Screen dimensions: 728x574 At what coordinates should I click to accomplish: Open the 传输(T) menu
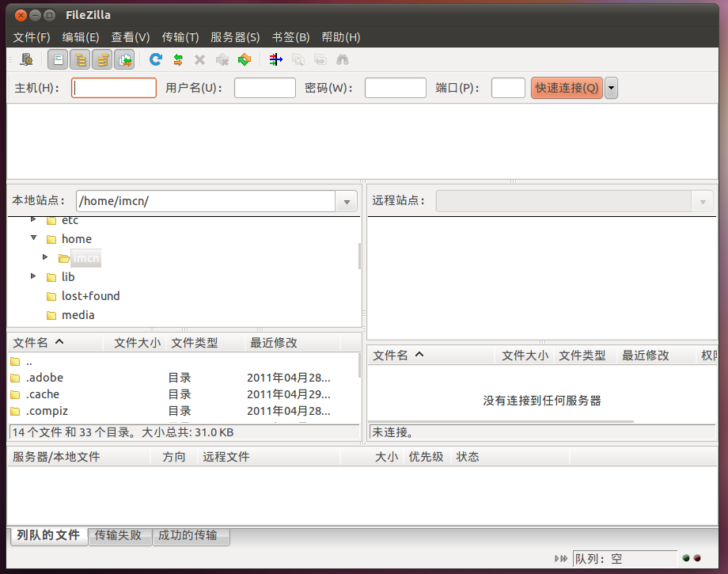[180, 37]
